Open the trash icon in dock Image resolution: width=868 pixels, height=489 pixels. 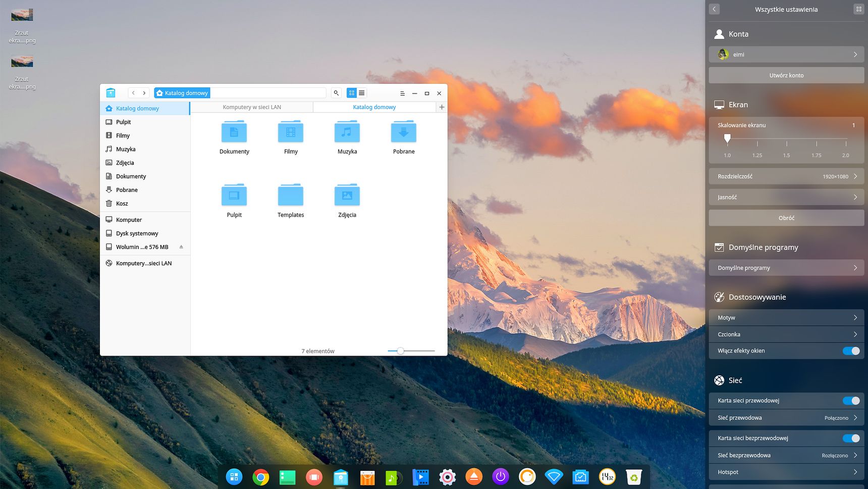click(x=634, y=477)
